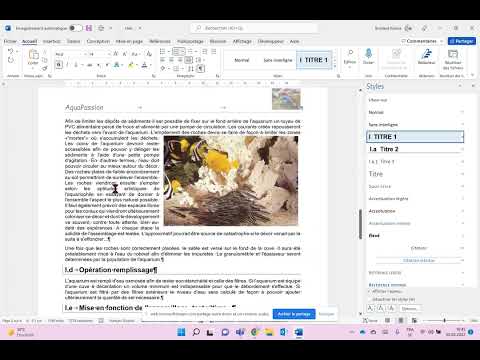480x360 pixels.
Task: Click the Format Painter brush icon
Action: click(x=45, y=68)
